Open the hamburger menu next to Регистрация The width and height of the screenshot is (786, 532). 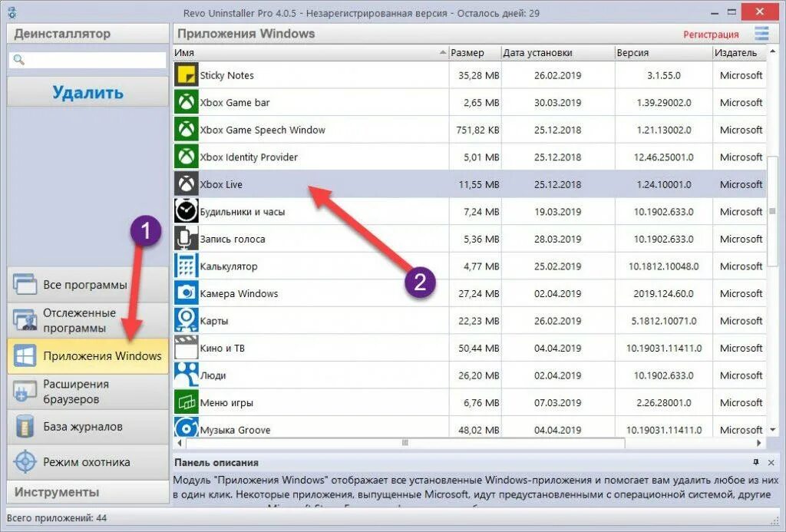pyautogui.click(x=761, y=34)
